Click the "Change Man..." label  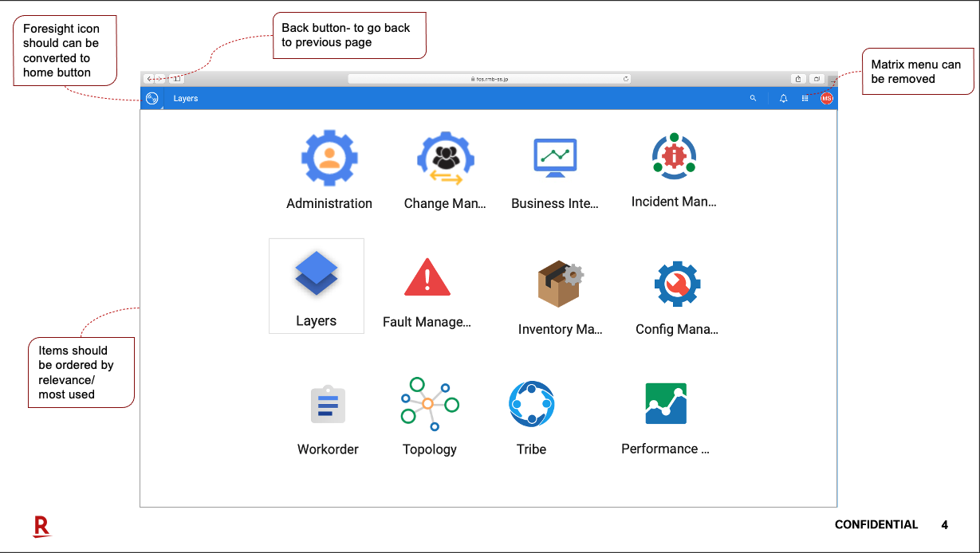[x=445, y=203]
